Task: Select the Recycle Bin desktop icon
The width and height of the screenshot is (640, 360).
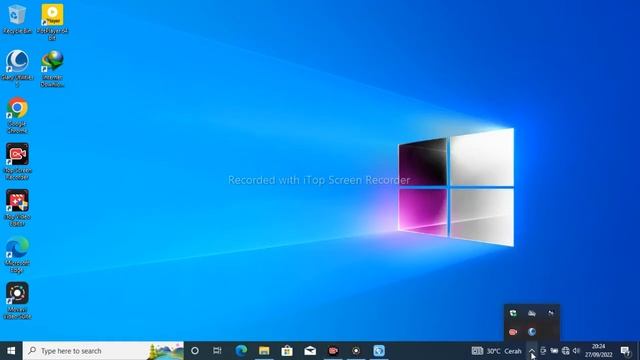Action: point(17,20)
